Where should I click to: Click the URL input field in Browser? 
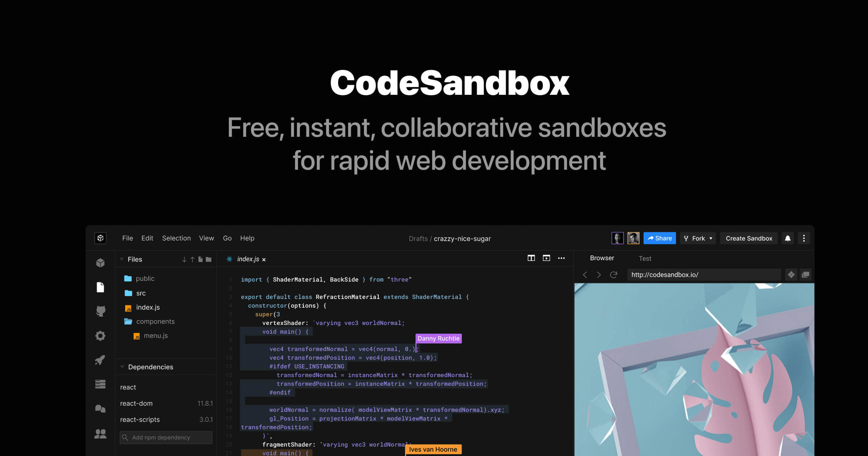[702, 275]
